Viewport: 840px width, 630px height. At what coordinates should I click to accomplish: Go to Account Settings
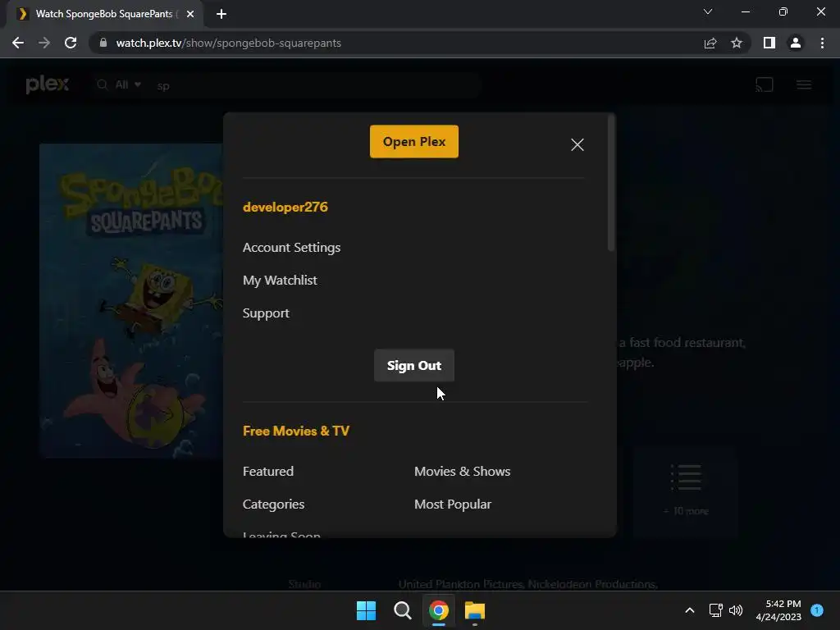[291, 248]
